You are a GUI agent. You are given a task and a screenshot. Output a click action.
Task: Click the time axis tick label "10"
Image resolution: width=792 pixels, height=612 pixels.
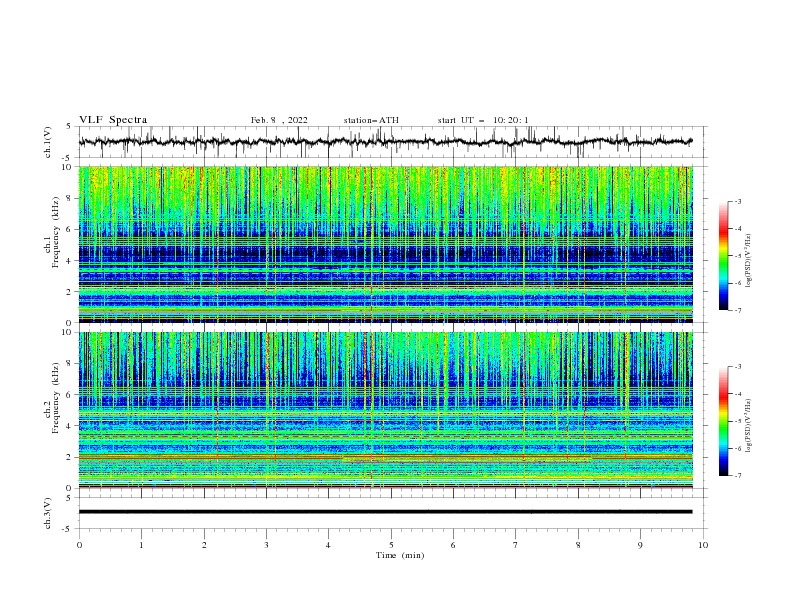point(703,545)
